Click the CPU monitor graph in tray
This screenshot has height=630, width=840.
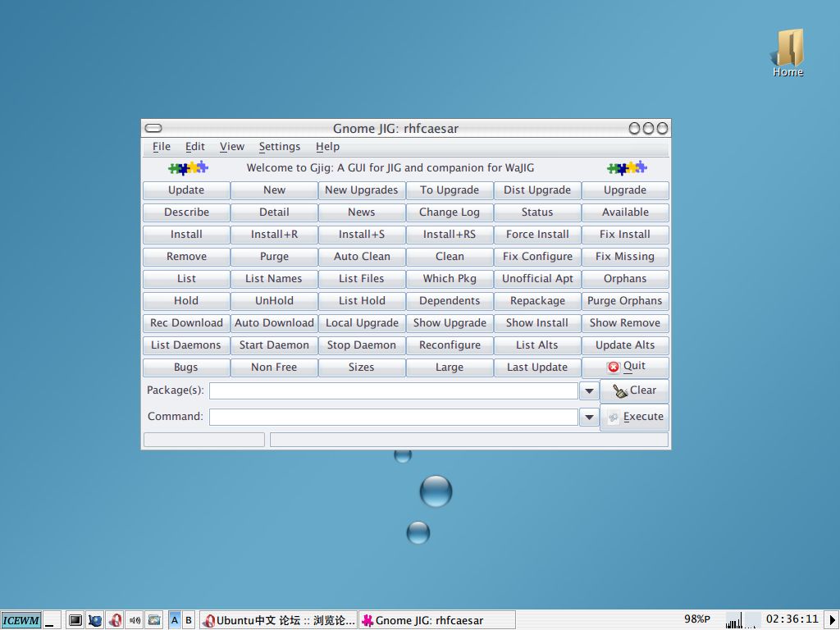734,620
